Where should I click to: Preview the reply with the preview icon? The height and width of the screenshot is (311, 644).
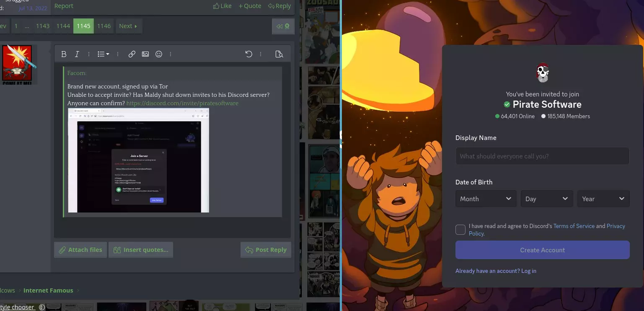coord(279,54)
